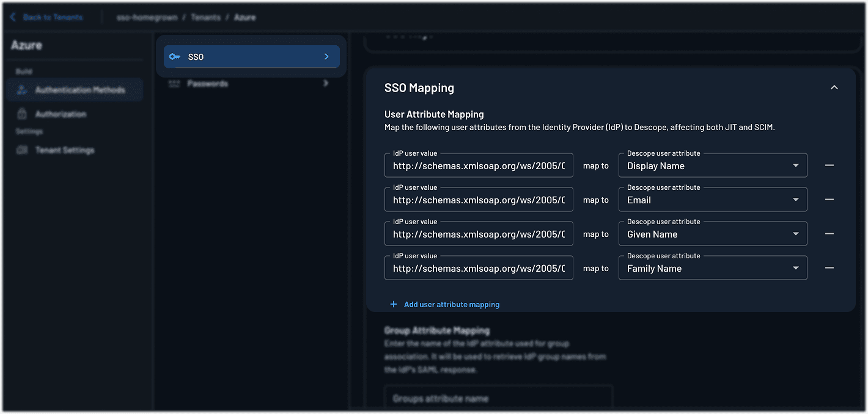This screenshot has height=414, width=868.
Task: Click the Groups attribute name field
Action: pos(498,398)
